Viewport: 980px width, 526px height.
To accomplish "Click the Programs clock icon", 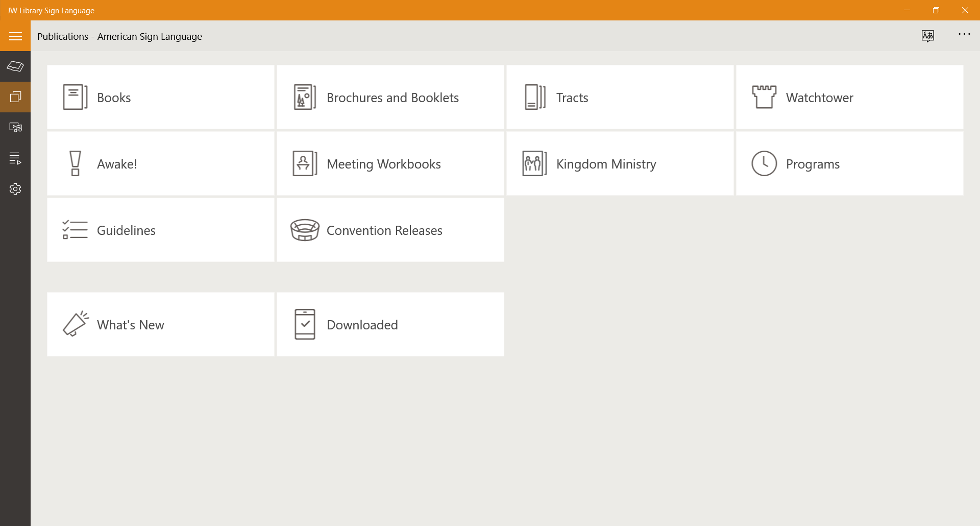I will [764, 163].
